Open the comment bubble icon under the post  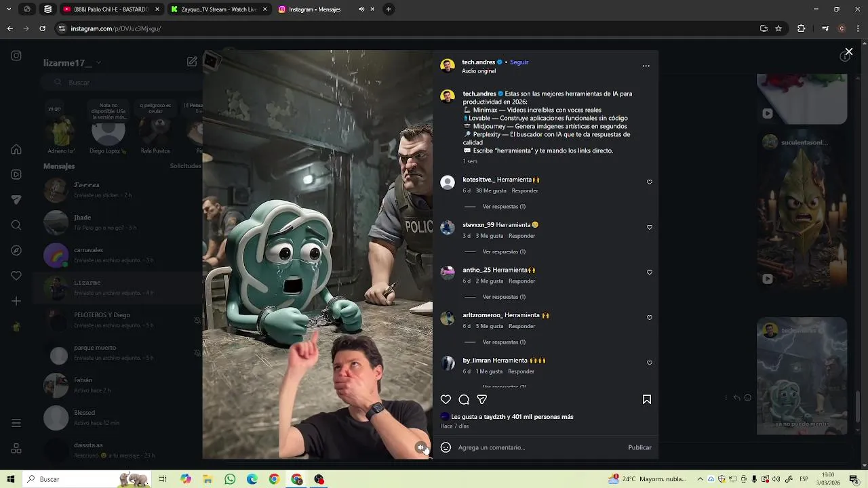464,400
